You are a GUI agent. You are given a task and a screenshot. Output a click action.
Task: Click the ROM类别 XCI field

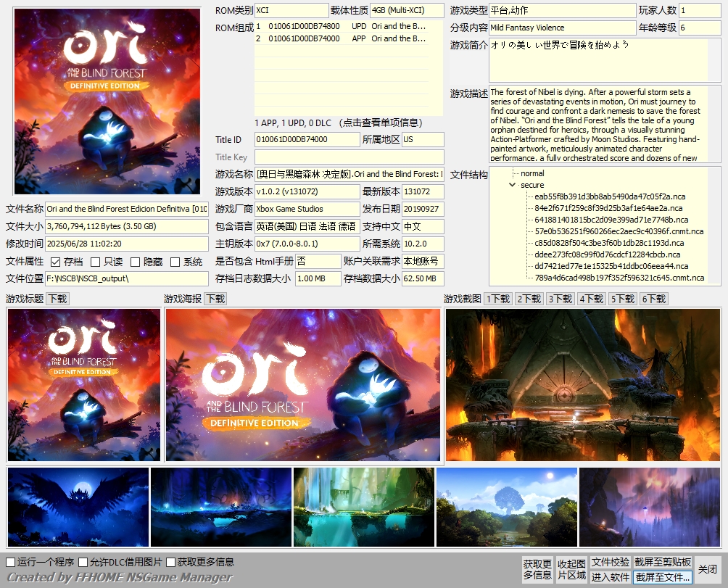click(291, 10)
